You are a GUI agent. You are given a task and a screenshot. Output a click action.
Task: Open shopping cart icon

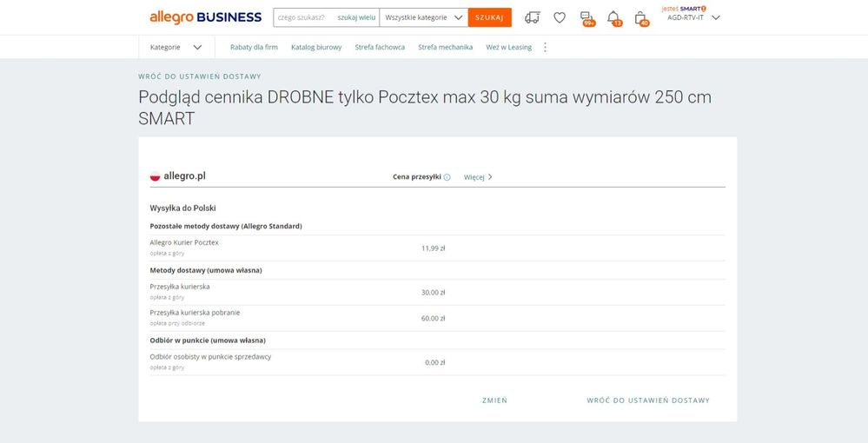click(641, 18)
